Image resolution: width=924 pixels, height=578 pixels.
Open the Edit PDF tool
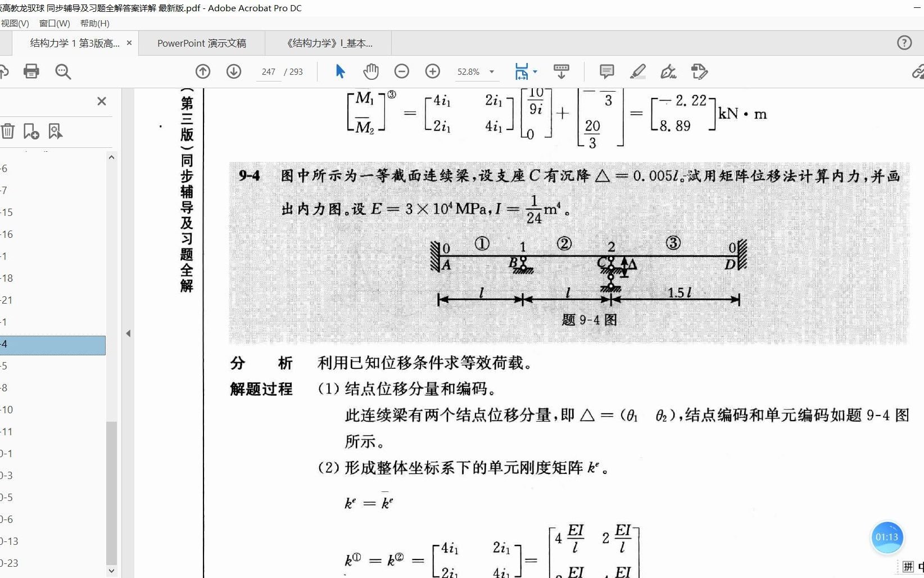(699, 72)
